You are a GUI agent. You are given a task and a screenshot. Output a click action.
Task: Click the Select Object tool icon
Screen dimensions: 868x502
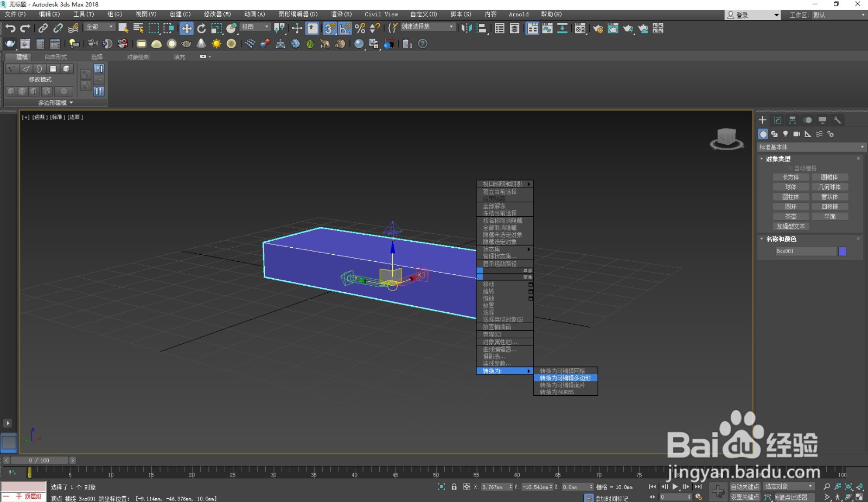coord(124,28)
